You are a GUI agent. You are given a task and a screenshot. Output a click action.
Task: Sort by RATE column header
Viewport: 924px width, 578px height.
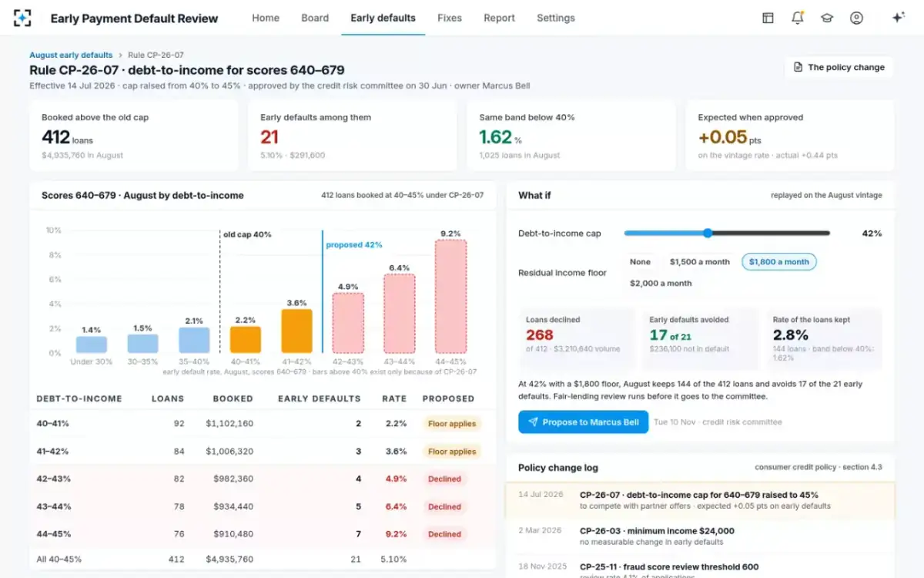[x=394, y=398]
